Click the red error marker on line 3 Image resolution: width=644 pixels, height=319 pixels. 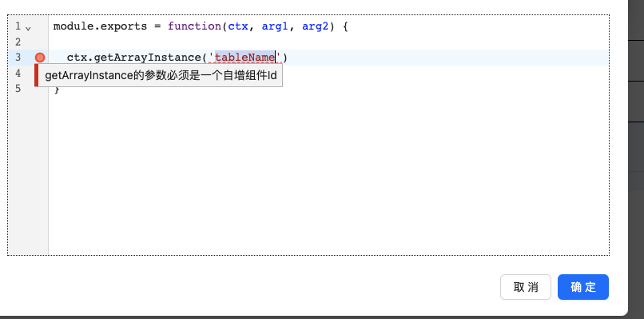pos(40,58)
